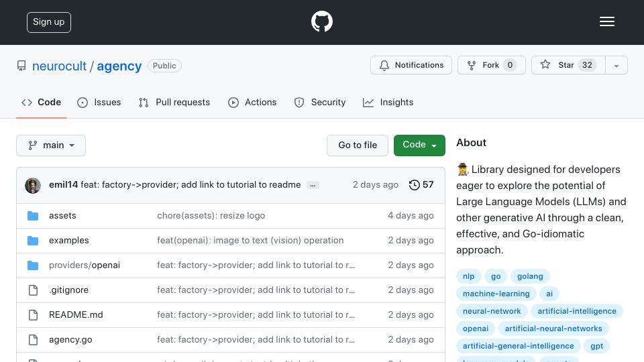The image size is (644, 362).
Task: Click the README.md file icon
Action: (33, 315)
